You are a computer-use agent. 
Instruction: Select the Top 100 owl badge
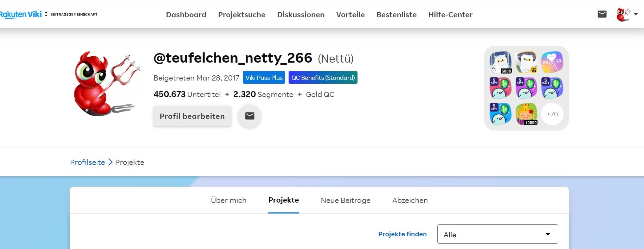526,62
